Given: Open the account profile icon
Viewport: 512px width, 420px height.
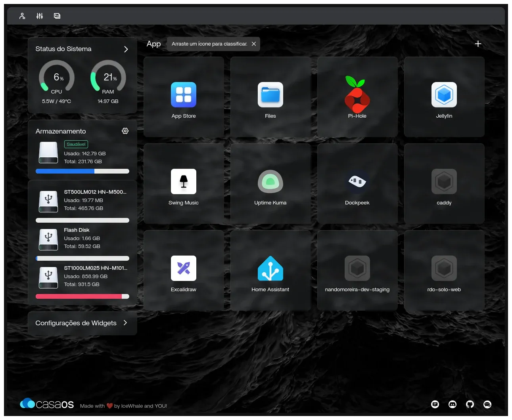Looking at the screenshot, I should pos(22,16).
